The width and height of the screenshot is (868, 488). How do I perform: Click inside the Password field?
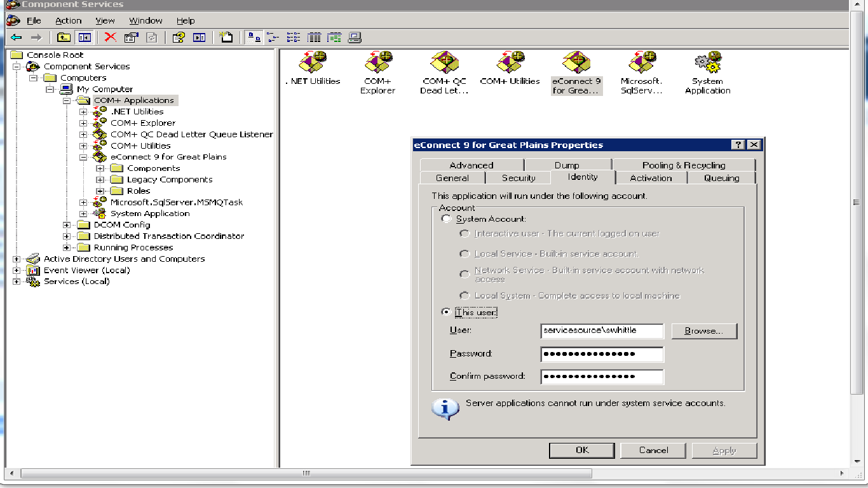pyautogui.click(x=601, y=354)
